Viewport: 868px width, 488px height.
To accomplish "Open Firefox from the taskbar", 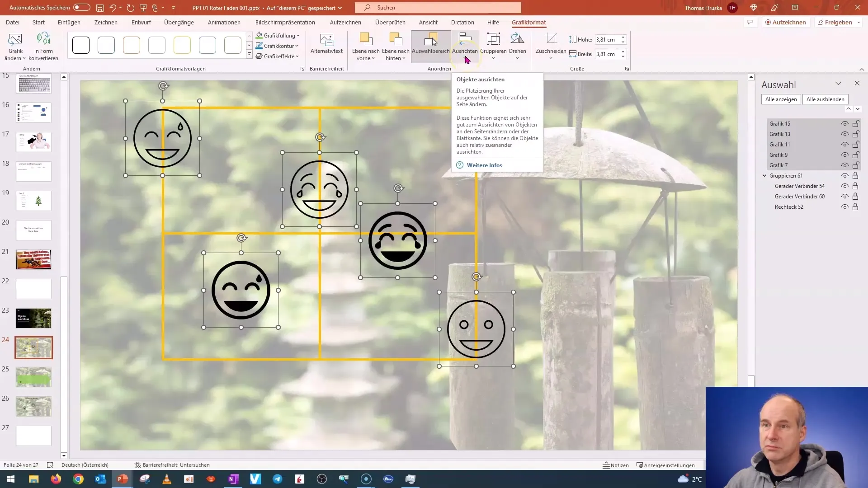I will point(56,479).
